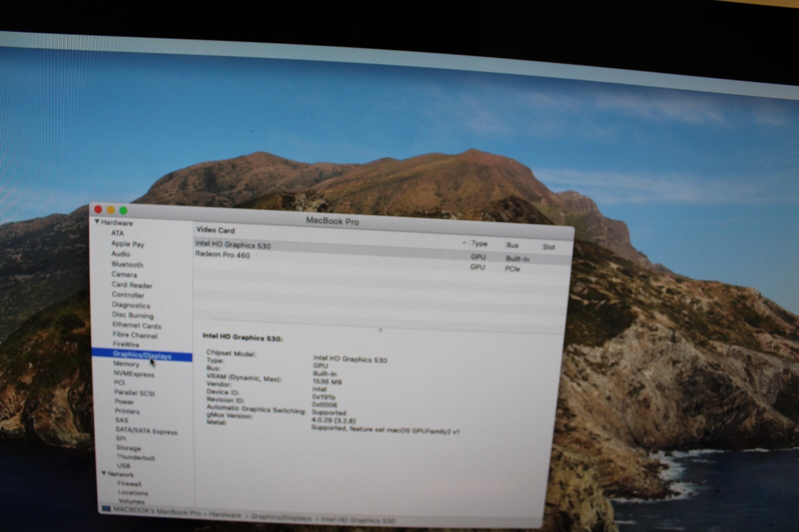Show the Power section
Viewport: 799px width, 532px height.
click(124, 402)
